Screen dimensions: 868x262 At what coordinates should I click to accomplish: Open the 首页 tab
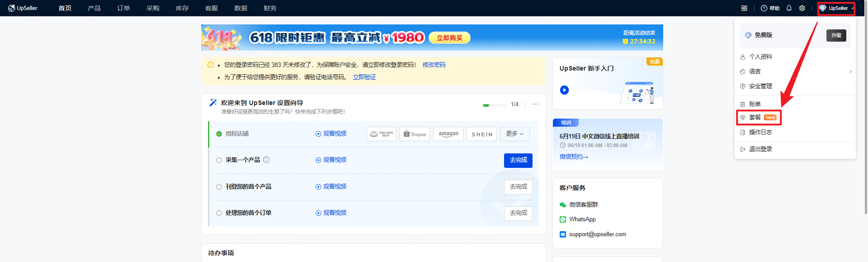(x=65, y=8)
